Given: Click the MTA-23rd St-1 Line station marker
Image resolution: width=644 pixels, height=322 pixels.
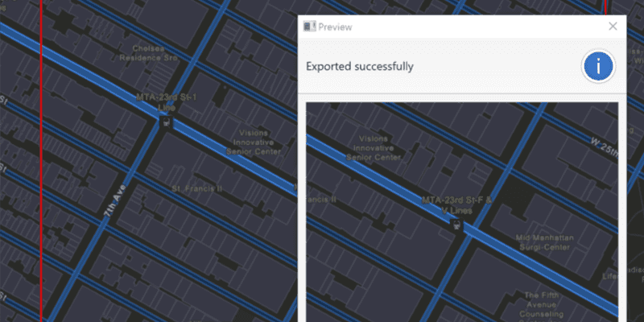Looking at the screenshot, I should [166, 122].
